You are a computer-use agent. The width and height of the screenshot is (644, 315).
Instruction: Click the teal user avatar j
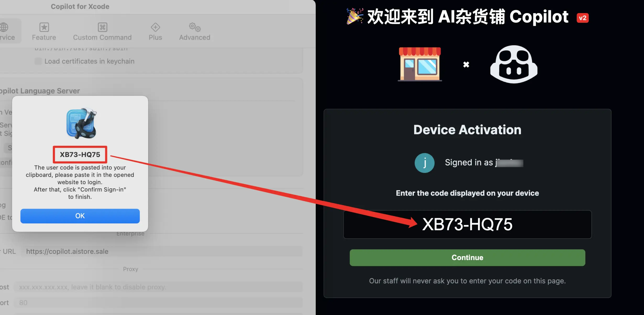[x=424, y=163]
